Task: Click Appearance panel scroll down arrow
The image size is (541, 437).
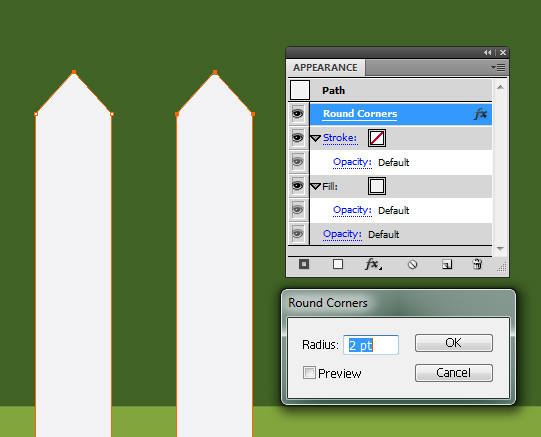Action: [x=500, y=248]
